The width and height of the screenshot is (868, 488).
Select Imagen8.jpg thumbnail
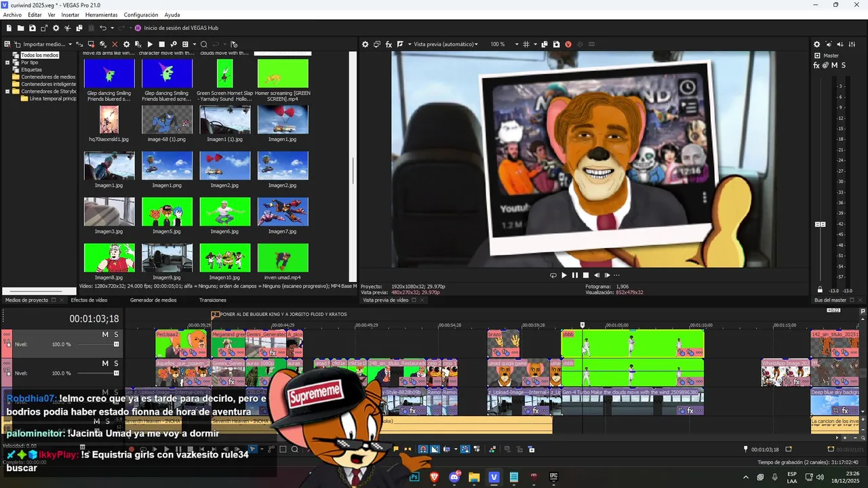pos(109,258)
